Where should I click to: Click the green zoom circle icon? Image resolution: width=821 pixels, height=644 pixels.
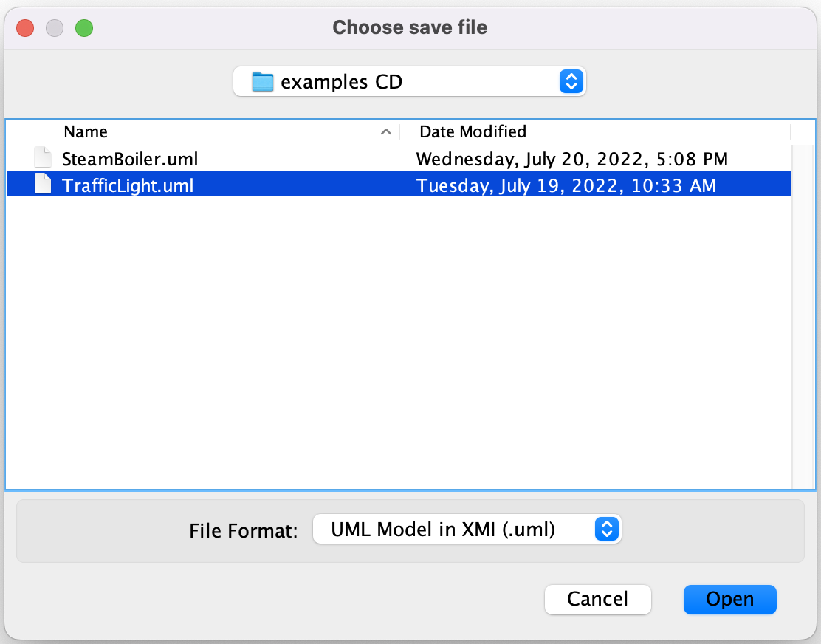click(x=84, y=27)
